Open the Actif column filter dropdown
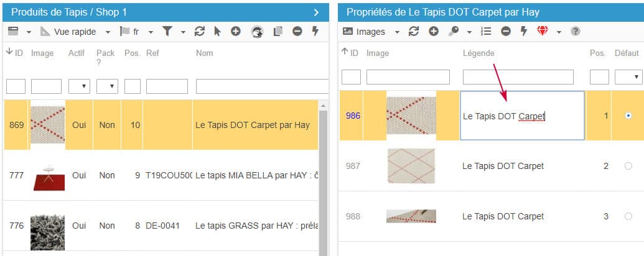The width and height of the screenshot is (644, 256). 79,86
